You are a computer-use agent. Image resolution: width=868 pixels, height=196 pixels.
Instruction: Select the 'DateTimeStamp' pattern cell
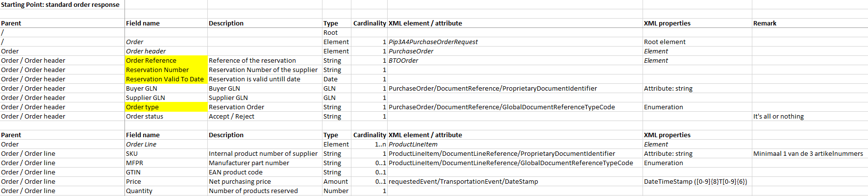(695, 182)
